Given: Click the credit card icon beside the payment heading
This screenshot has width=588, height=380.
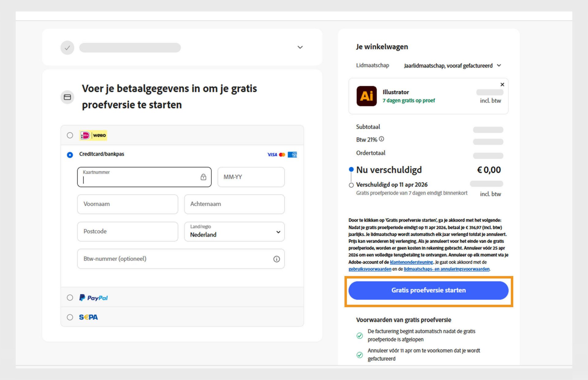Looking at the screenshot, I should (x=67, y=97).
